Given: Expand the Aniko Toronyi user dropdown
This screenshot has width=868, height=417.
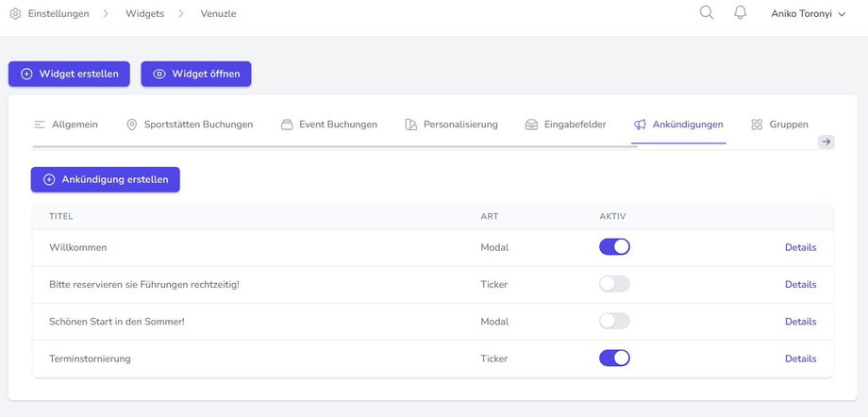Looking at the screenshot, I should coord(808,14).
